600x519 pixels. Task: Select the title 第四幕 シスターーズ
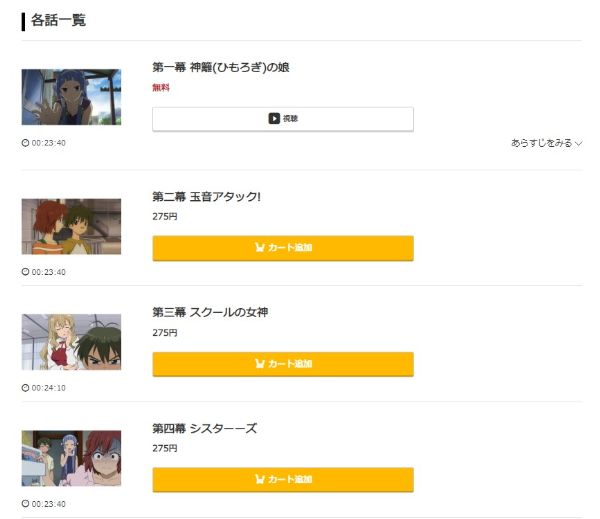[x=204, y=428]
